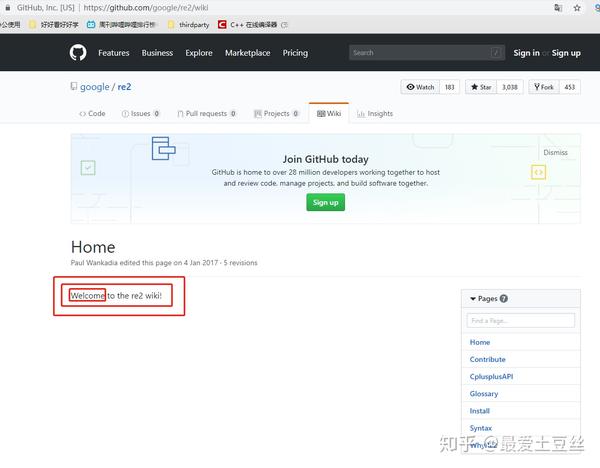
Task: Open the Install wiki page
Action: click(479, 411)
